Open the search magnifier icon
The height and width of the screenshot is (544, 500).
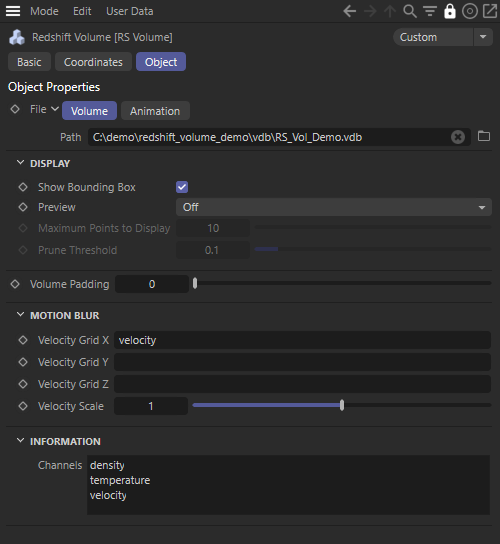coord(410,11)
